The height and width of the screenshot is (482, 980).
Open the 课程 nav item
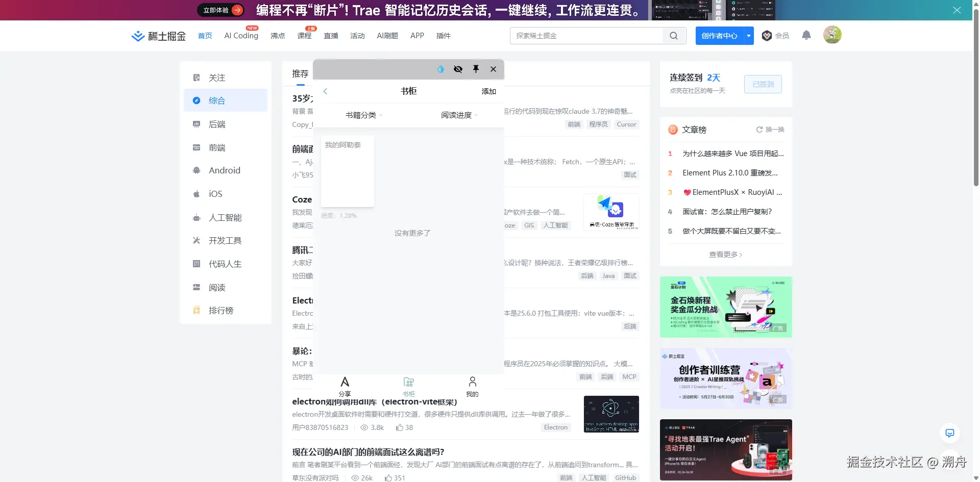(x=304, y=36)
